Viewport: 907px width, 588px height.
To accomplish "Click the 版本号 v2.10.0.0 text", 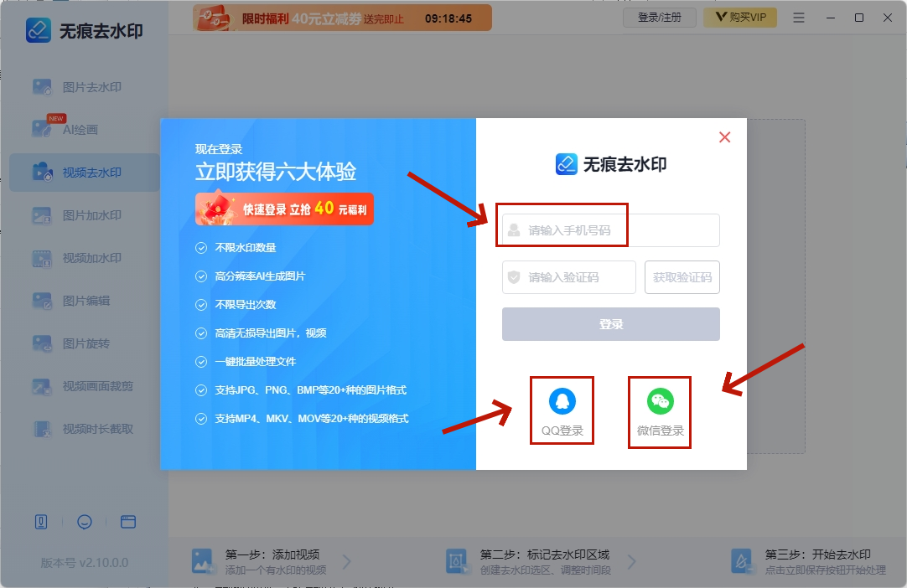I will pyautogui.click(x=85, y=563).
